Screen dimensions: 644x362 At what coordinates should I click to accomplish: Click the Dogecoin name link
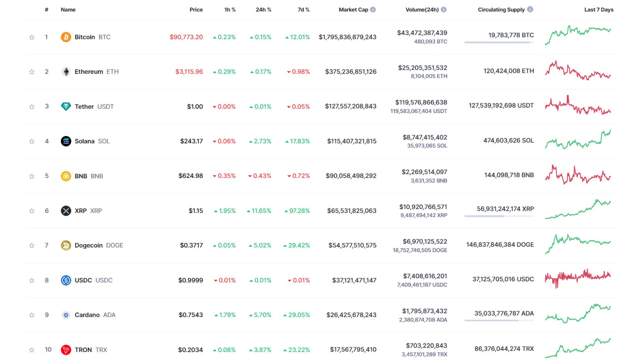tap(89, 245)
